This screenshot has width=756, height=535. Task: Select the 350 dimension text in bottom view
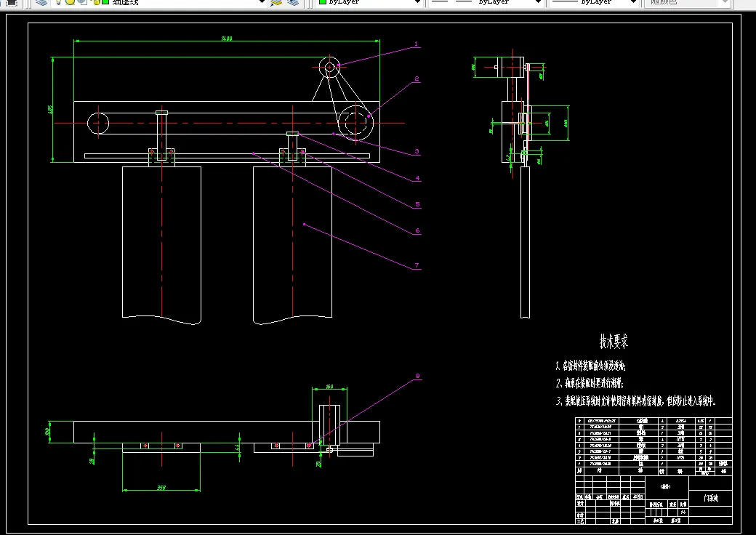161,488
